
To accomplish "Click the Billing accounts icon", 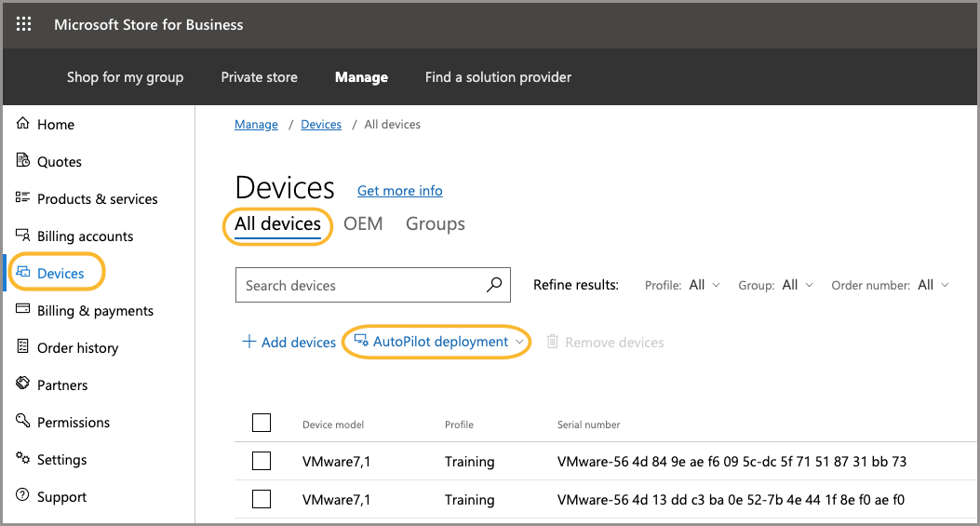I will pos(23,236).
